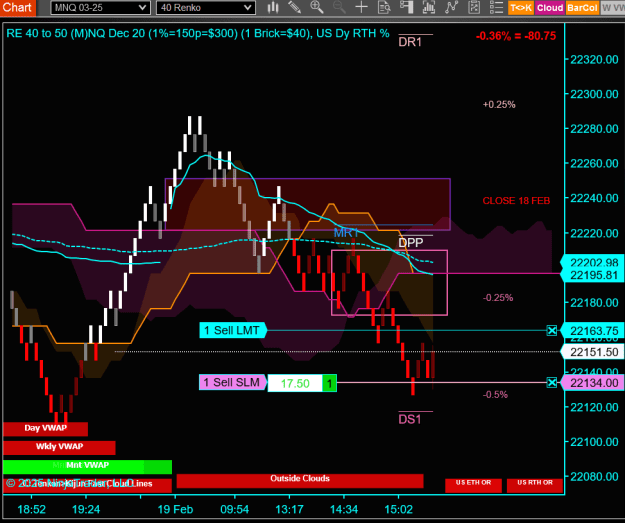This screenshot has width=625, height=523.
Task: Select the Chart tab
Action: click(x=18, y=8)
